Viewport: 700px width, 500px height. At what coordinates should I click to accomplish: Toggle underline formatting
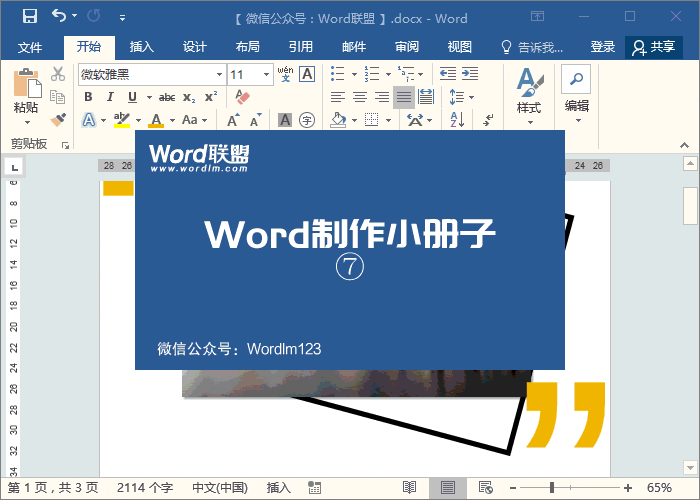pos(132,97)
